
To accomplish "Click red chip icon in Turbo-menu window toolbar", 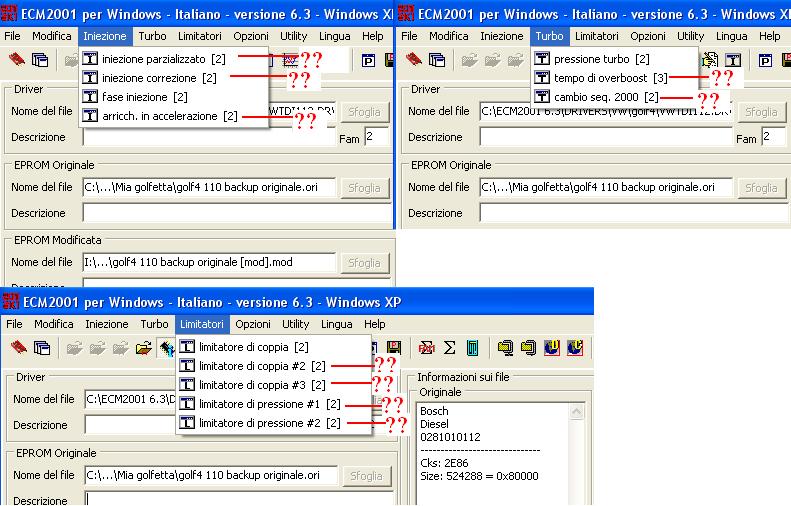I will (x=414, y=60).
